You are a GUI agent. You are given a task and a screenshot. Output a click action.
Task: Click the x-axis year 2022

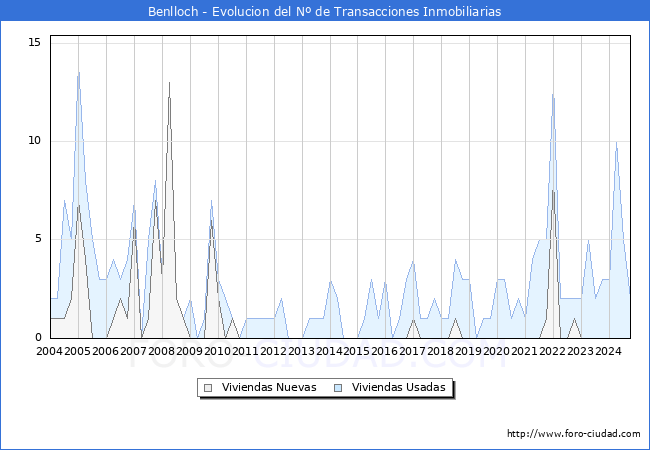(x=552, y=351)
